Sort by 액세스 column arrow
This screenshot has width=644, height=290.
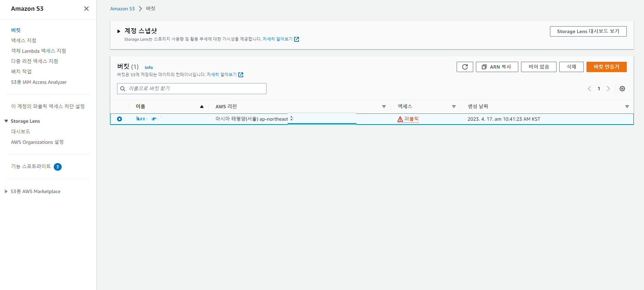(454, 107)
